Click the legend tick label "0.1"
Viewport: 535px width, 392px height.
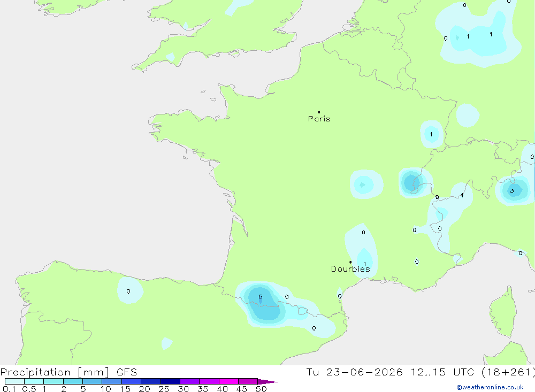[x=9, y=389]
